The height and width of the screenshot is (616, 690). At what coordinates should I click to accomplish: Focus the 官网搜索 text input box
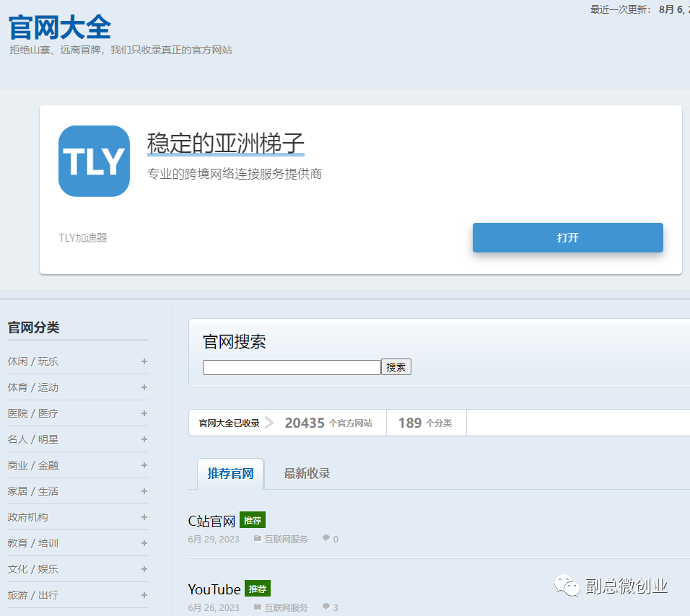pos(292,367)
